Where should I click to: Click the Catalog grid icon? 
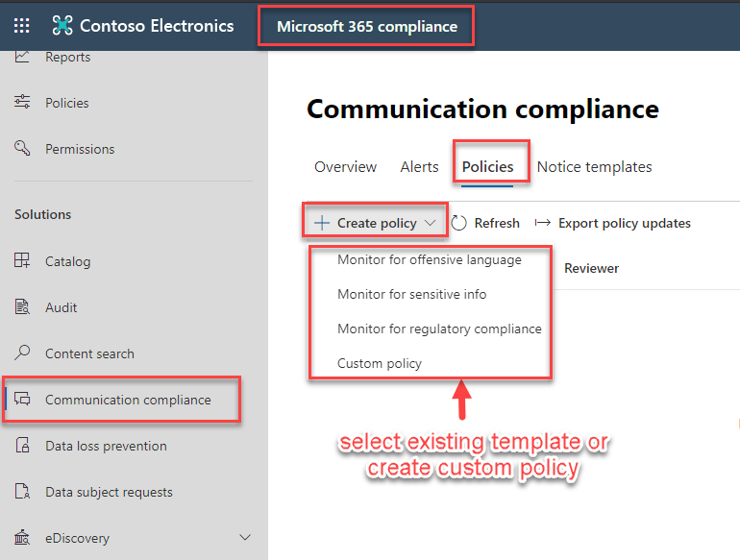[x=22, y=261]
